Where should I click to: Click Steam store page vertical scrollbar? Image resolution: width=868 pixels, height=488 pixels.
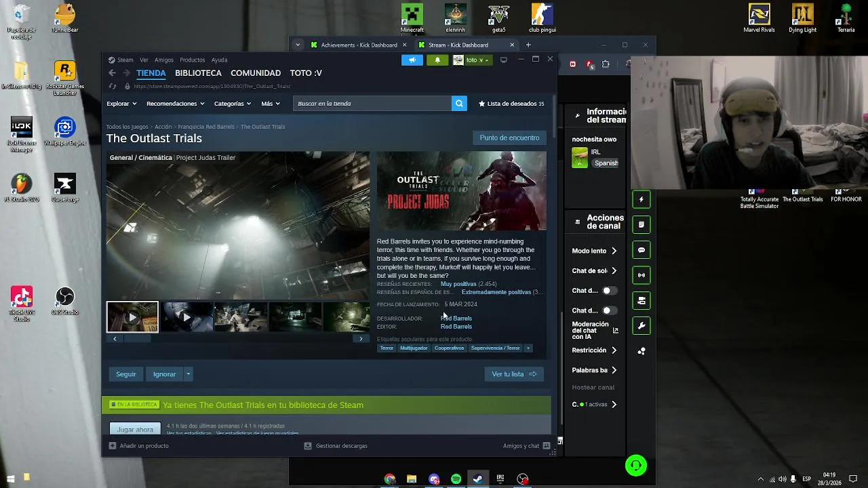tap(555, 115)
